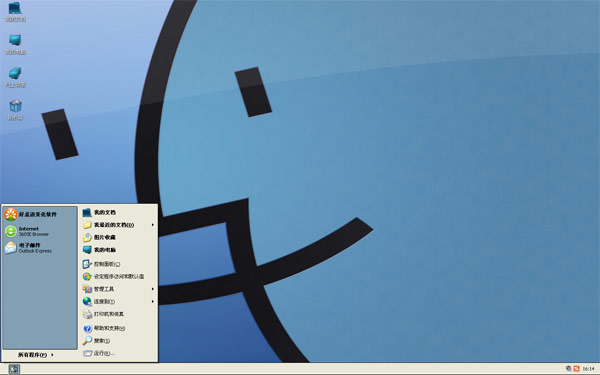
Task: Open the Recycle Bin desktop icon
Action: [x=15, y=110]
